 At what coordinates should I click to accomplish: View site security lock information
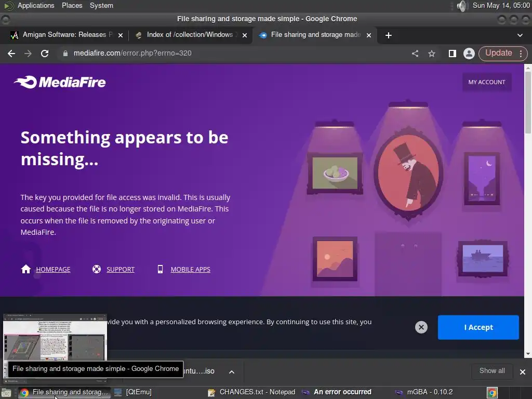(65, 54)
